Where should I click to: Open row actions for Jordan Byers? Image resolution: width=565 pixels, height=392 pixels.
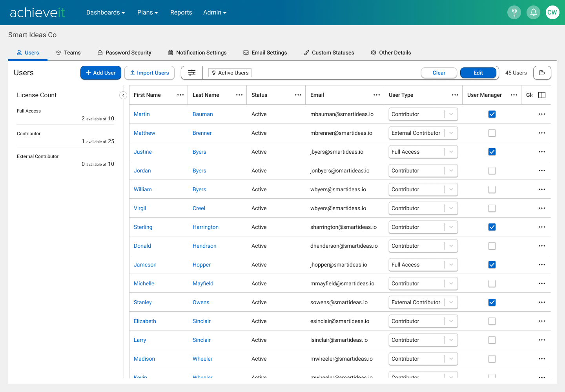click(542, 171)
